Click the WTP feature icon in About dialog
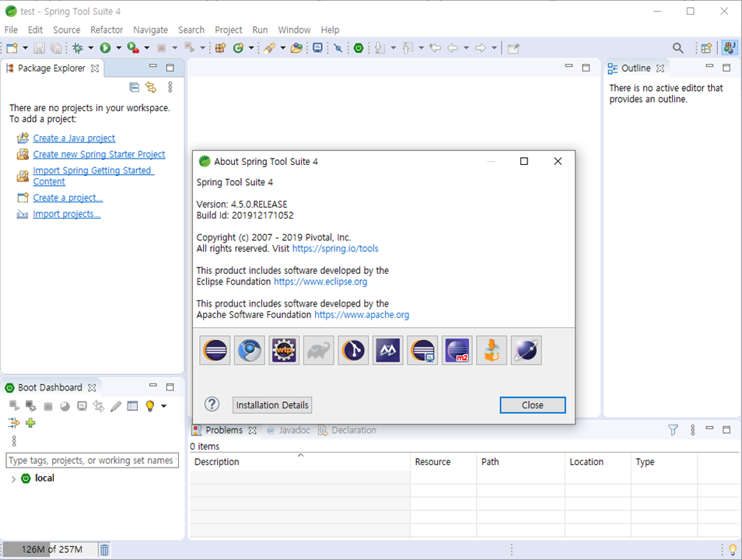Viewport: 742px width, 560px height. click(284, 350)
